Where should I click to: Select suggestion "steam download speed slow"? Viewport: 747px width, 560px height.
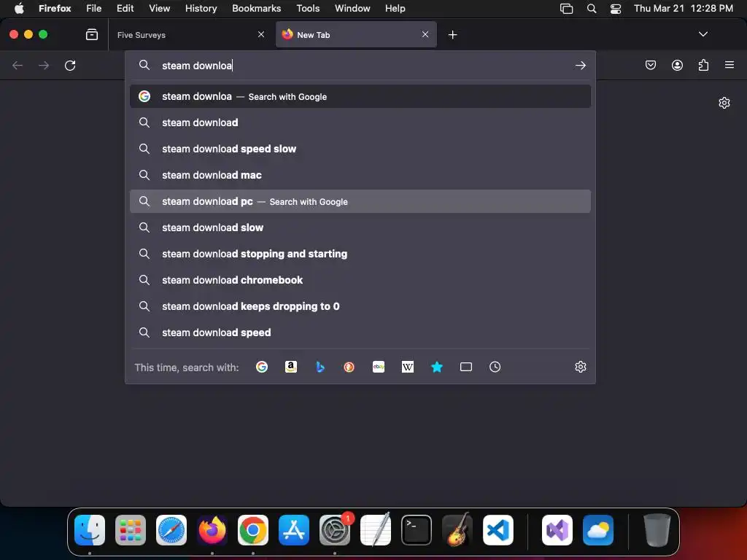(360, 149)
